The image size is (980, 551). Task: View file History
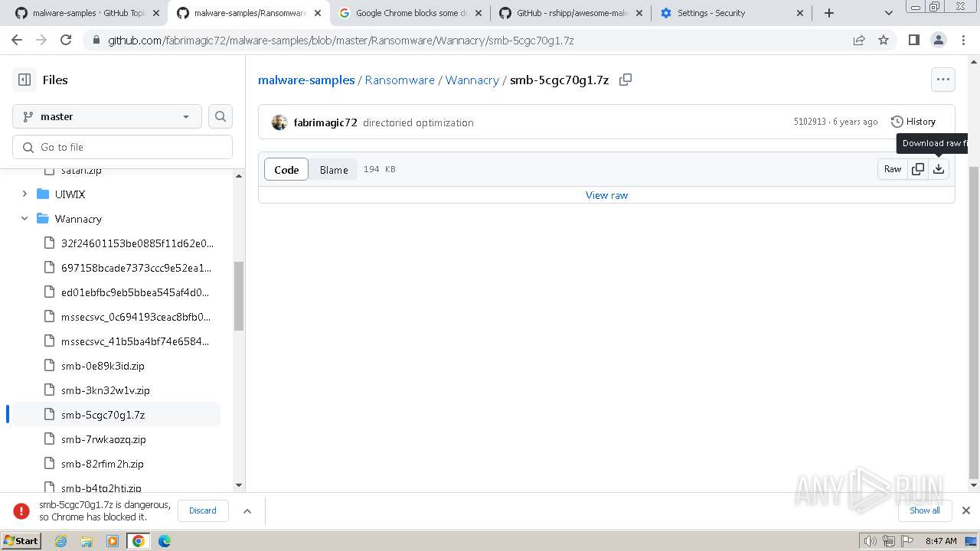click(913, 122)
